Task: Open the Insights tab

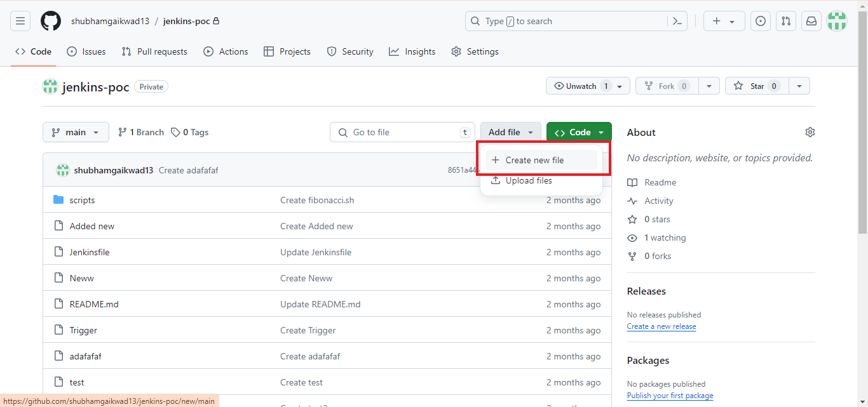Action: [x=412, y=51]
